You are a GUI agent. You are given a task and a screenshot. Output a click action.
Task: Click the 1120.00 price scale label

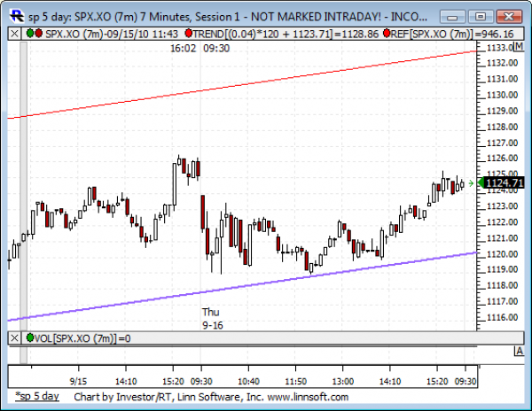(x=502, y=254)
